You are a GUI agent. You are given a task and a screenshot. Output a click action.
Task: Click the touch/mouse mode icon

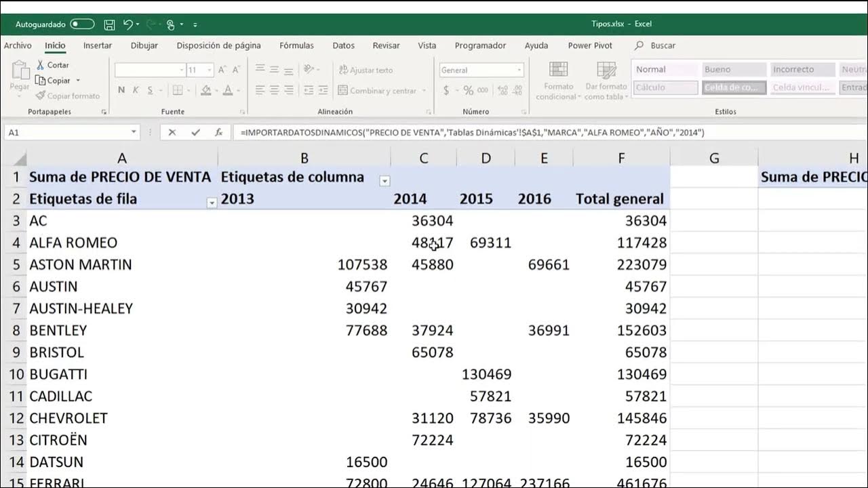click(170, 24)
